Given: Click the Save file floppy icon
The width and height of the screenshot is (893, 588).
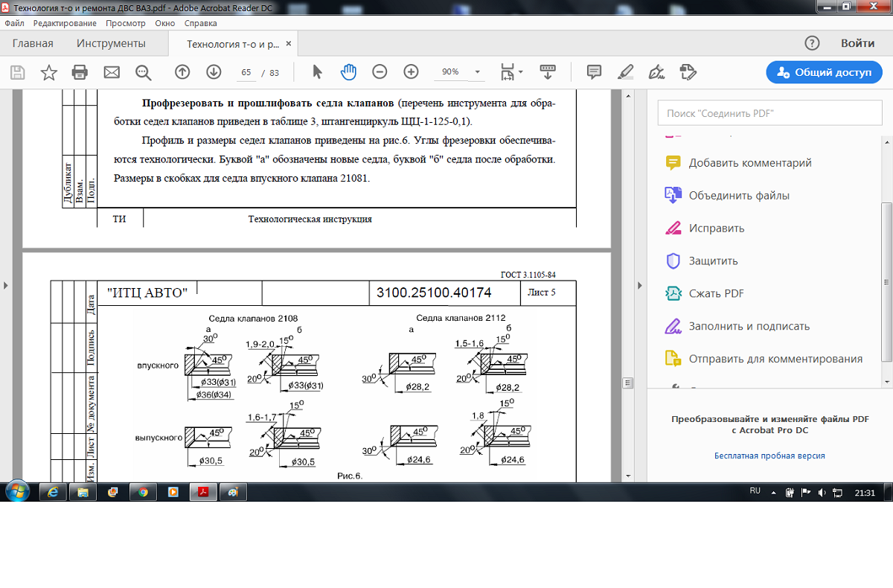Looking at the screenshot, I should pos(17,72).
